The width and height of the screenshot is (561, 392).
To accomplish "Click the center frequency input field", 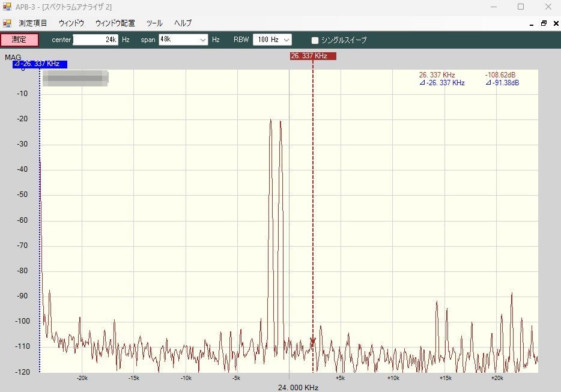I will click(95, 40).
